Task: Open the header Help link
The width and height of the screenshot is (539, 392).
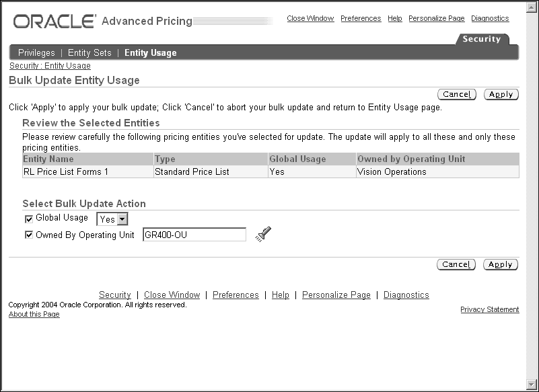Action: (x=395, y=18)
